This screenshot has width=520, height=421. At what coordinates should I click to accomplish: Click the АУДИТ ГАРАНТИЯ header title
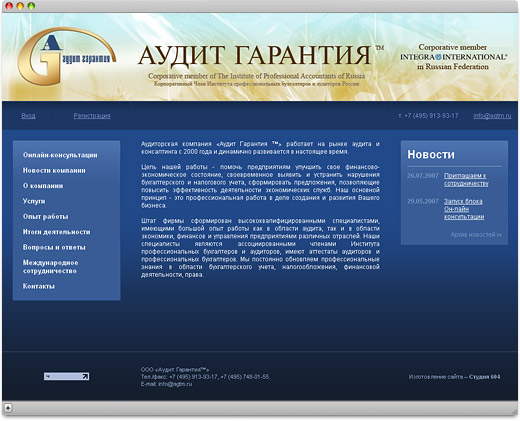[x=255, y=55]
